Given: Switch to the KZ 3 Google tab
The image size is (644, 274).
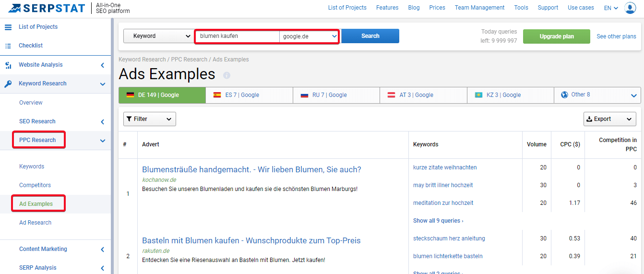Looking at the screenshot, I should [511, 95].
